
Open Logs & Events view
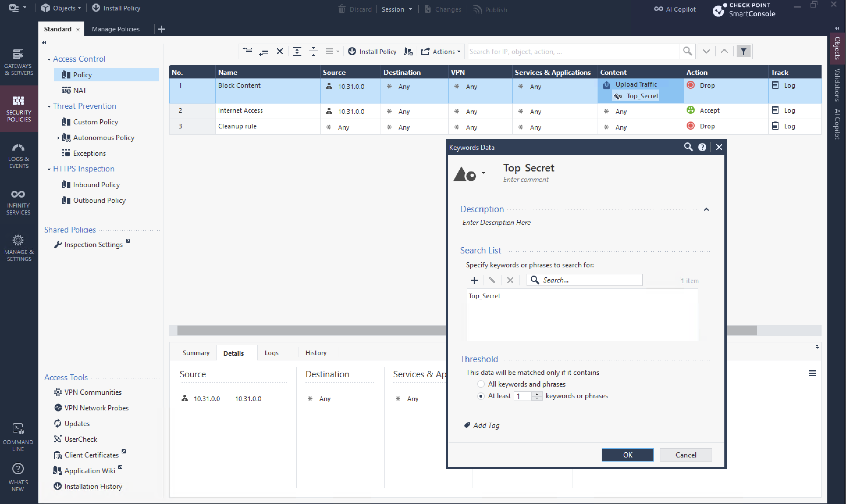tap(19, 155)
